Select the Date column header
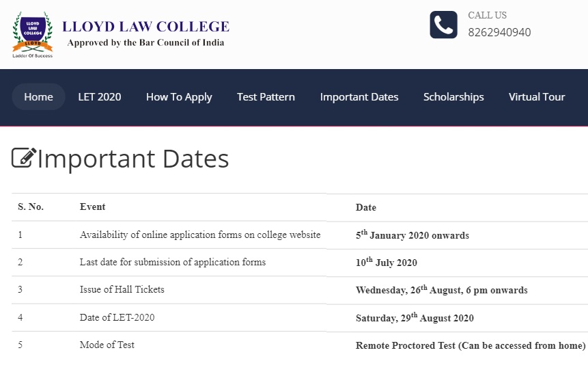 pos(366,207)
